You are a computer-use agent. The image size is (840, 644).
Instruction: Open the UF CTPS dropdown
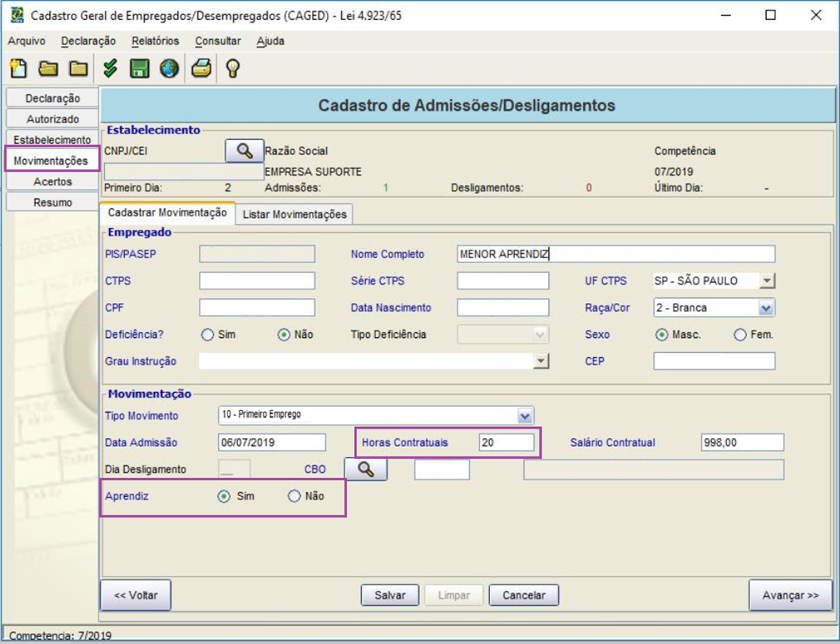767,281
